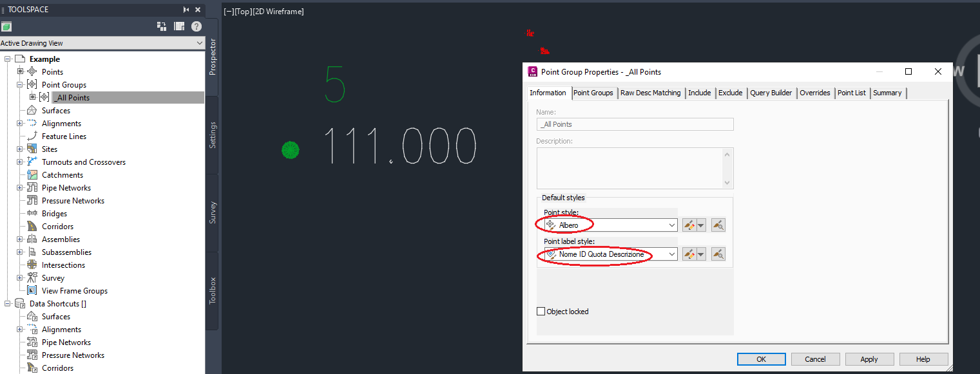The image size is (980, 374).
Task: Click the Cancel button
Action: point(815,359)
